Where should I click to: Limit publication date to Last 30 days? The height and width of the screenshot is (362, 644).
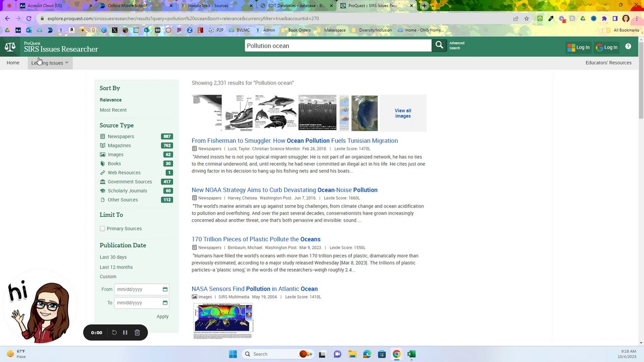(113, 257)
